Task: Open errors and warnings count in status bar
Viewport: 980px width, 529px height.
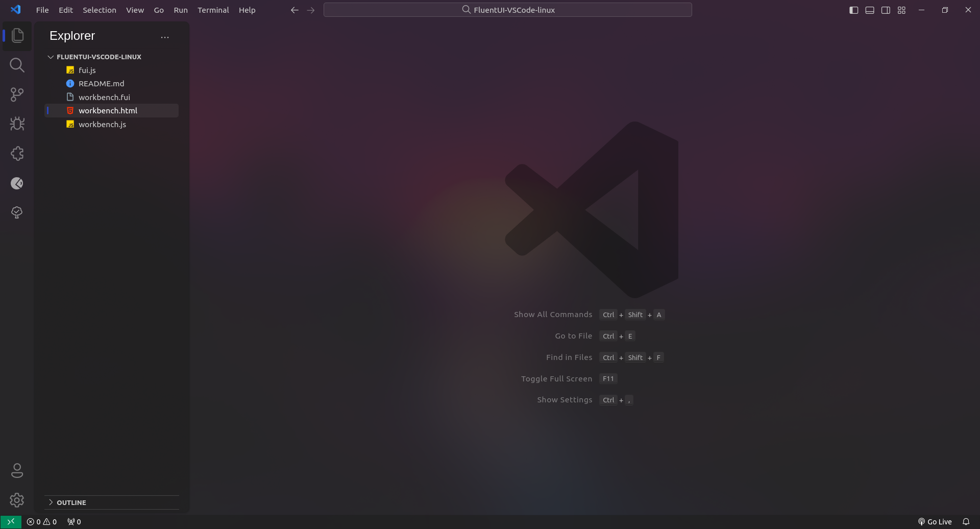Action: pos(42,522)
